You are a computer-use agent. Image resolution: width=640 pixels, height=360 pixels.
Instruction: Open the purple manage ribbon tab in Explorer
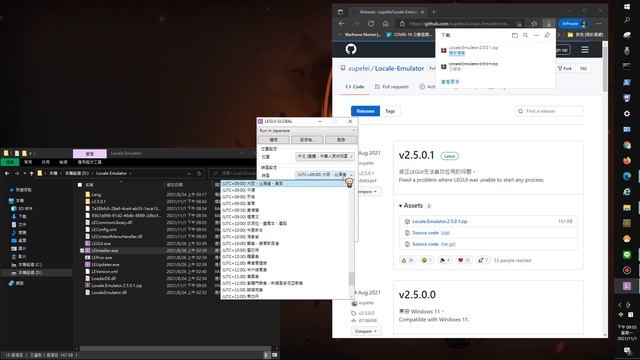pos(90,153)
